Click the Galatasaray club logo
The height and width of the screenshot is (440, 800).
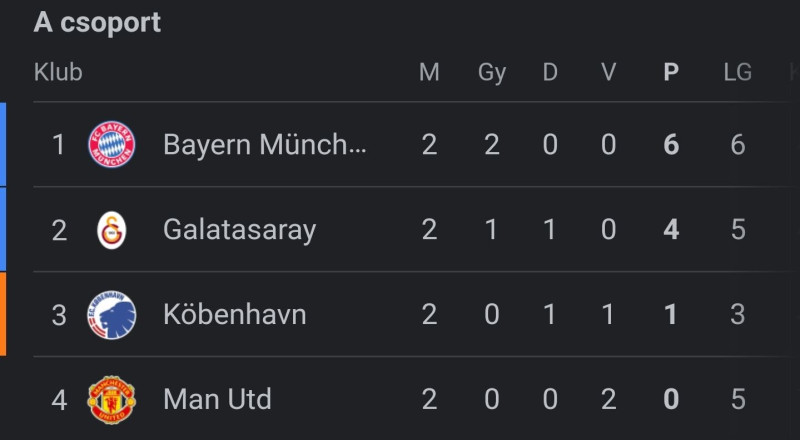[x=112, y=230]
